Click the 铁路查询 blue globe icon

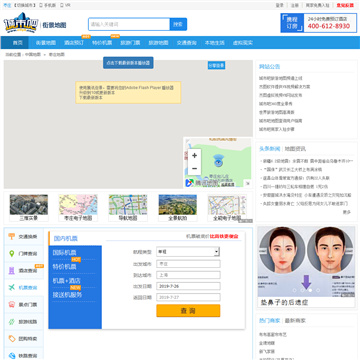[x=12, y=355]
